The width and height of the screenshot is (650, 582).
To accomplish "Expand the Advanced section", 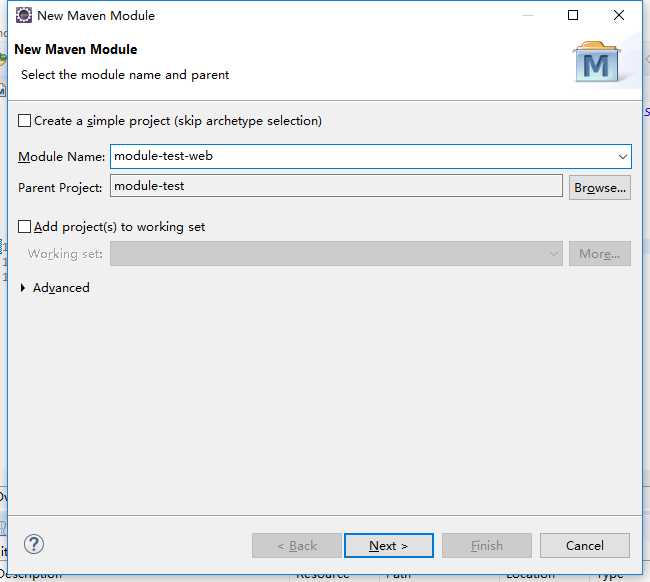I will [x=23, y=288].
